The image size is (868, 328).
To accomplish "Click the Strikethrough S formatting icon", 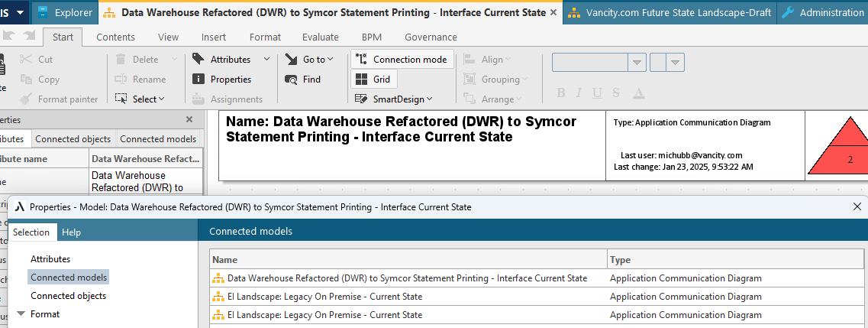I will (x=616, y=93).
